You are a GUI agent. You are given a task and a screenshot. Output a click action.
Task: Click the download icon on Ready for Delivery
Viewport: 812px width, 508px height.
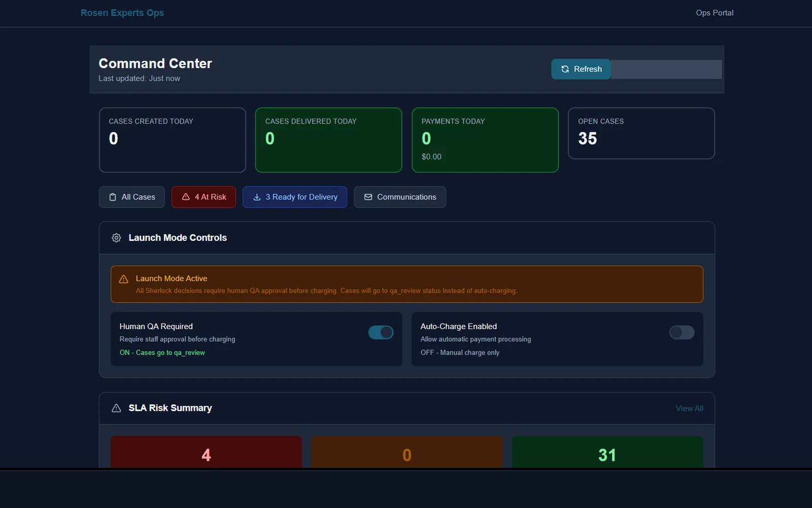(x=257, y=197)
